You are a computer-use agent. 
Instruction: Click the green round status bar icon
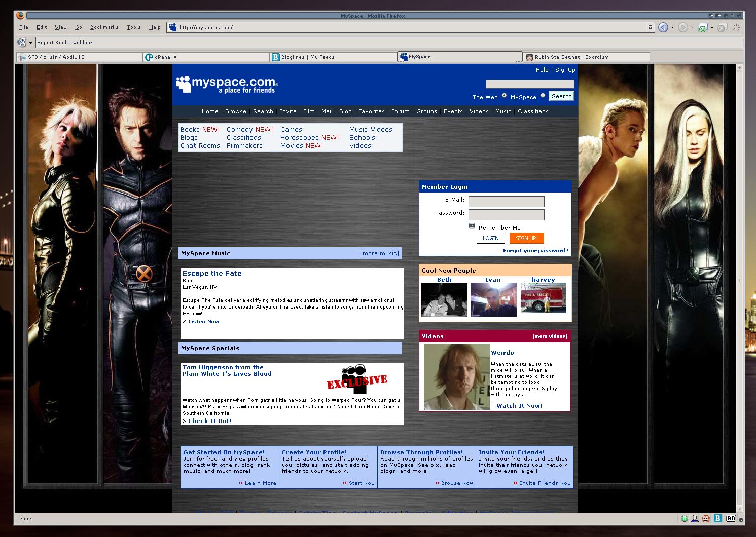(x=684, y=518)
